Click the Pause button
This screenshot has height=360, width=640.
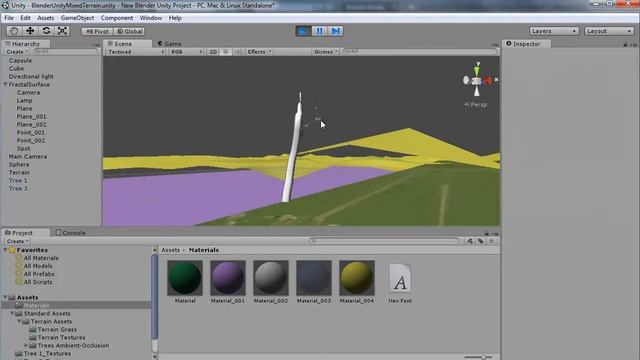319,31
